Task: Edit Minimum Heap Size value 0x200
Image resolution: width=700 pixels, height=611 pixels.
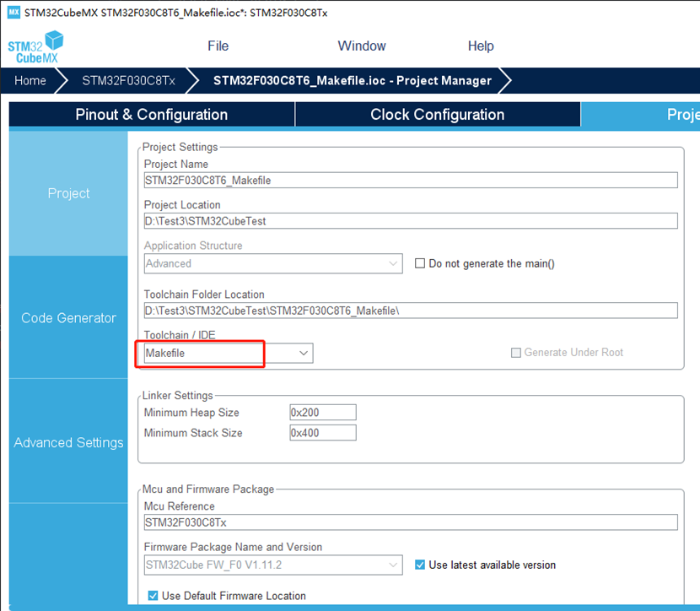Action: (x=323, y=412)
